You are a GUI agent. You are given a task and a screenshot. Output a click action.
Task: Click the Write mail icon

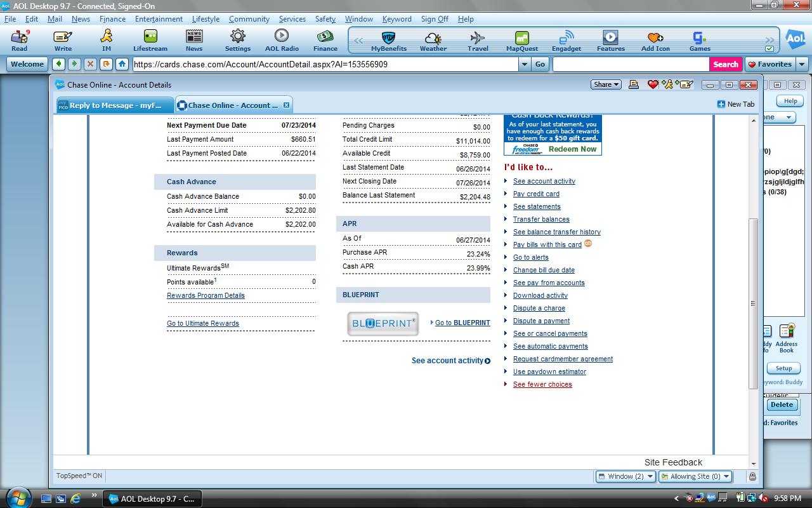tap(63, 41)
